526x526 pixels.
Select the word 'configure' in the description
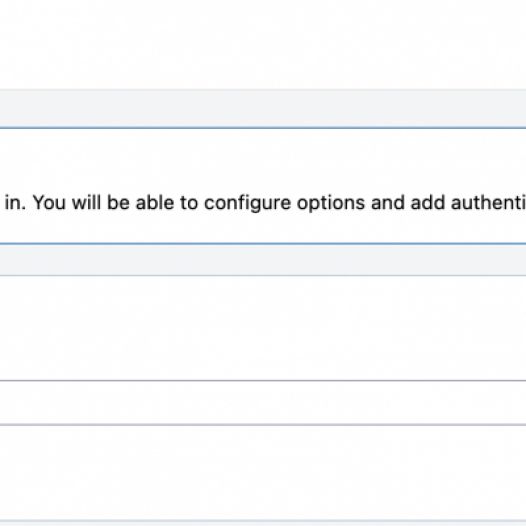247,204
